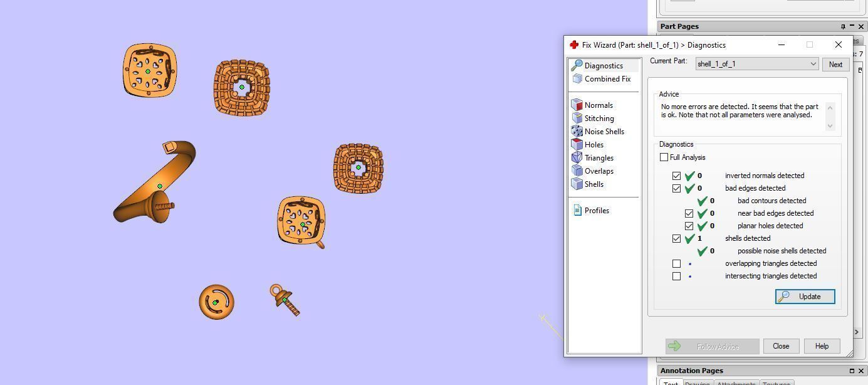Viewport: 868px width, 385px height.
Task: Pin the Part Pages panel
Action: 843,26
